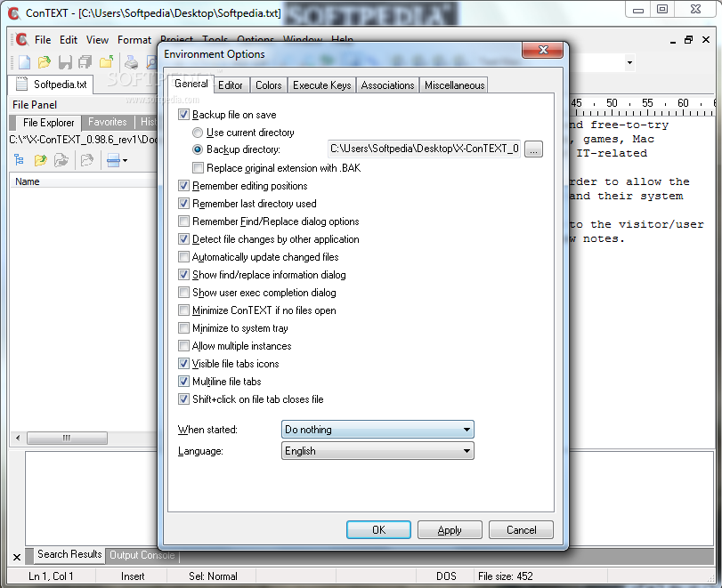This screenshot has width=722, height=588.
Task: Click the Save floppy disk icon
Action: click(65, 62)
